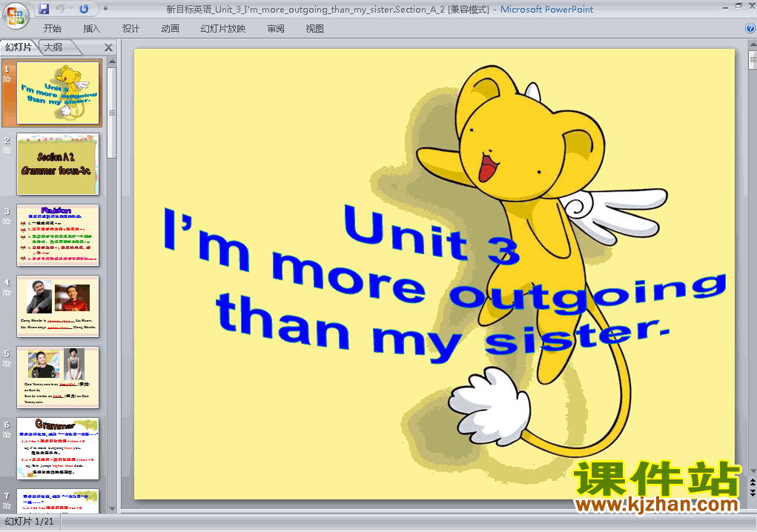
Task: Select slide 4 thumbnail with two men photos
Action: [x=58, y=306]
